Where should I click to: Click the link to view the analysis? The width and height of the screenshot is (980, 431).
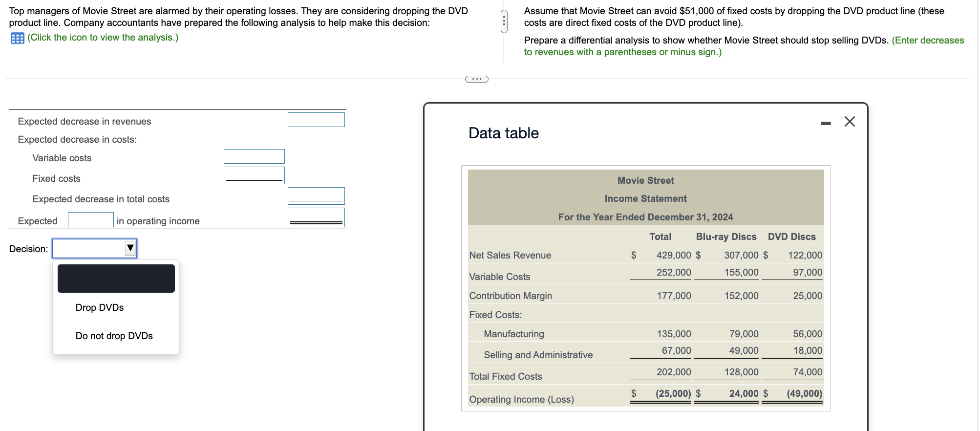(x=103, y=38)
